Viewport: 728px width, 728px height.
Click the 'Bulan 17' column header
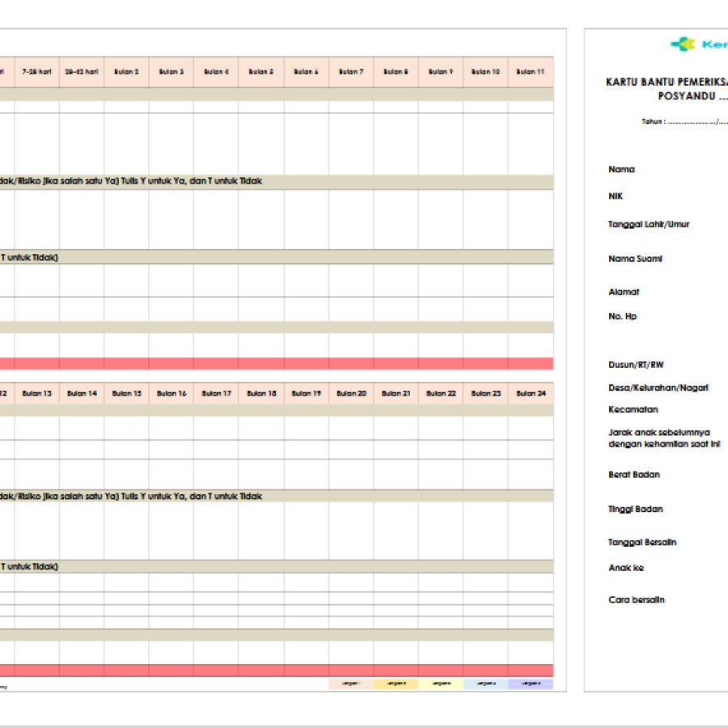point(216,393)
